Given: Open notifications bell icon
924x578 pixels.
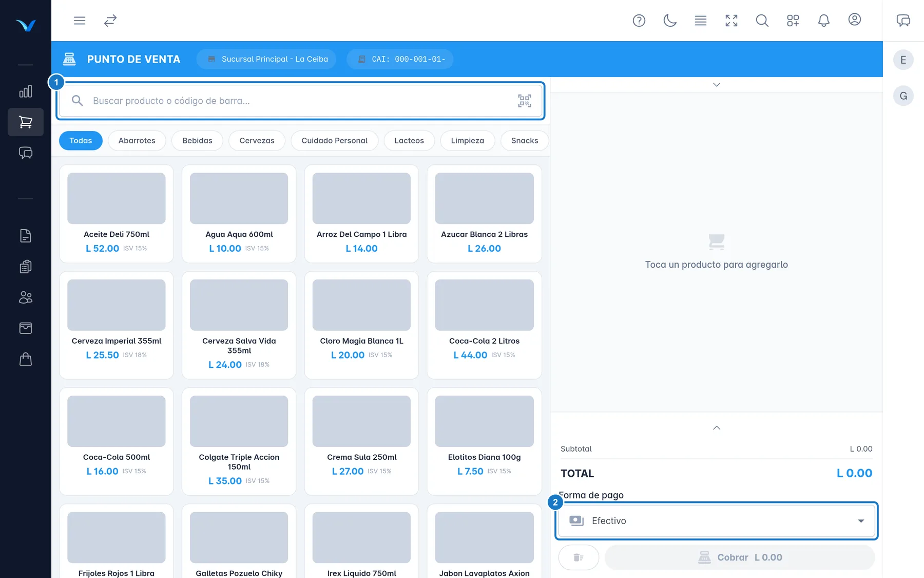Looking at the screenshot, I should click(x=824, y=21).
